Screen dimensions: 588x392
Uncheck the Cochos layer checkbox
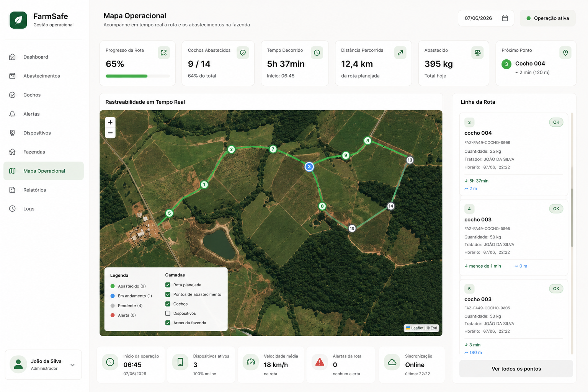(x=168, y=304)
